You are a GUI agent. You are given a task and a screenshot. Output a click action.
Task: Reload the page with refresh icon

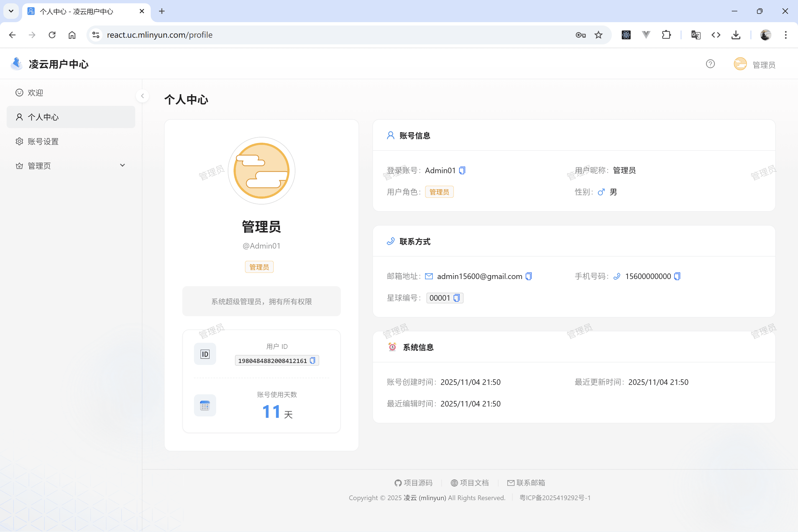pos(52,35)
